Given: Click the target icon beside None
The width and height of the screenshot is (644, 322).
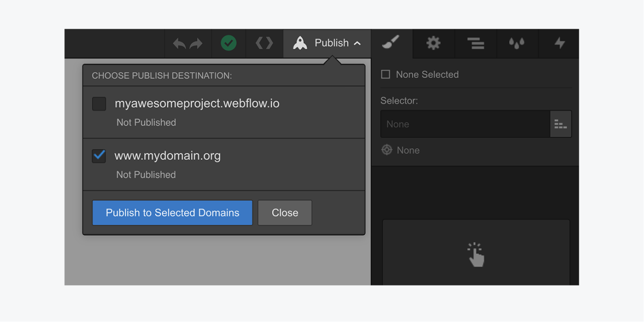Looking at the screenshot, I should [x=387, y=150].
